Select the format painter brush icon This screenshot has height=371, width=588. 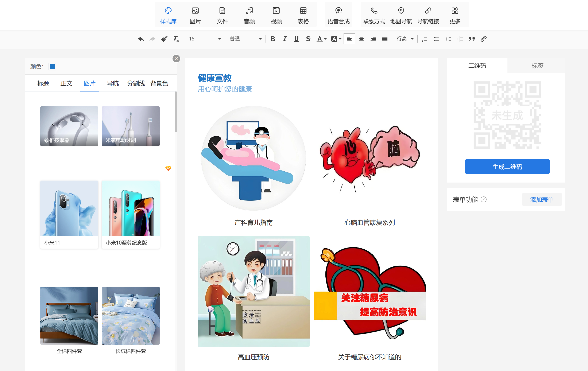pyautogui.click(x=164, y=39)
